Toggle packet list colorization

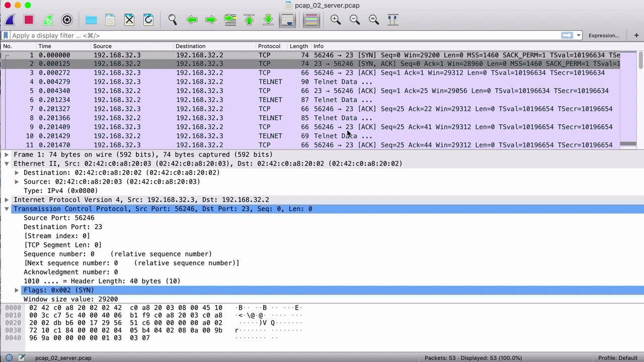[311, 20]
